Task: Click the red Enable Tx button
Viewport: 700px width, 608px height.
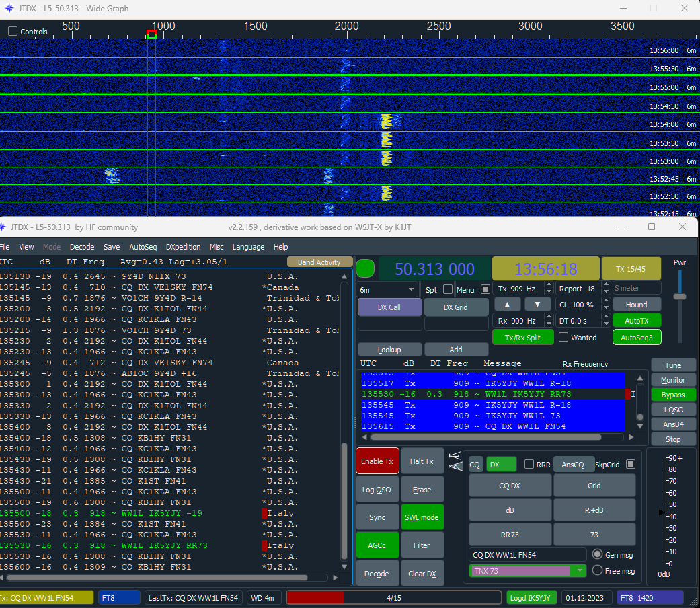Action: (x=377, y=461)
